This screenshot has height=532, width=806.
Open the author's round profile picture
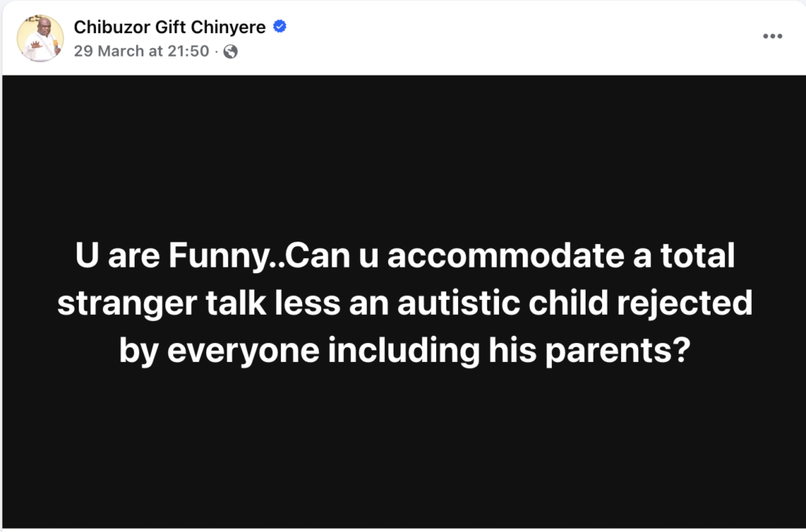[43, 39]
